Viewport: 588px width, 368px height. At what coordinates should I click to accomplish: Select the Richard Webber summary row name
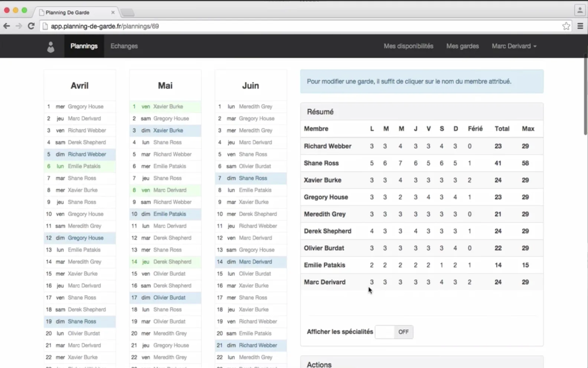pyautogui.click(x=327, y=146)
